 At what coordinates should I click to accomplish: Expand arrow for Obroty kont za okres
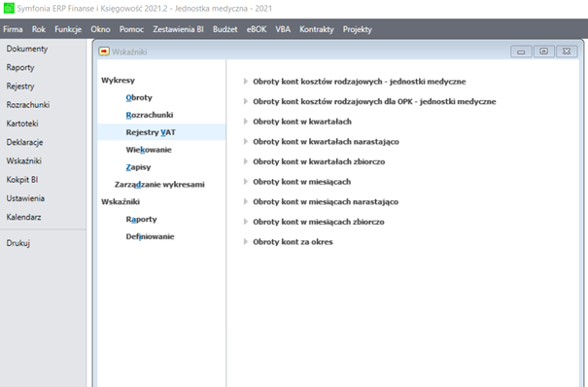click(x=246, y=242)
